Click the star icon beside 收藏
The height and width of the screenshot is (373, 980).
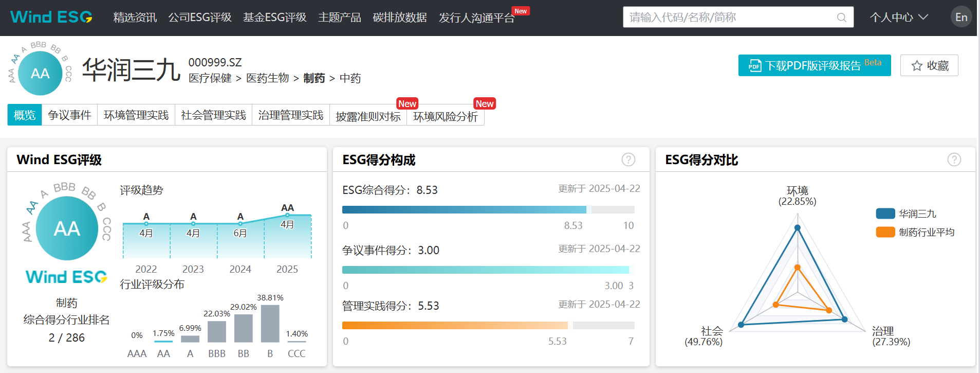[x=917, y=66]
